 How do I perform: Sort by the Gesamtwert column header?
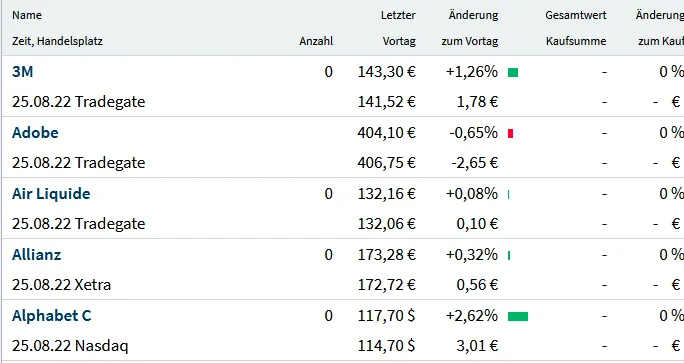[x=576, y=15]
